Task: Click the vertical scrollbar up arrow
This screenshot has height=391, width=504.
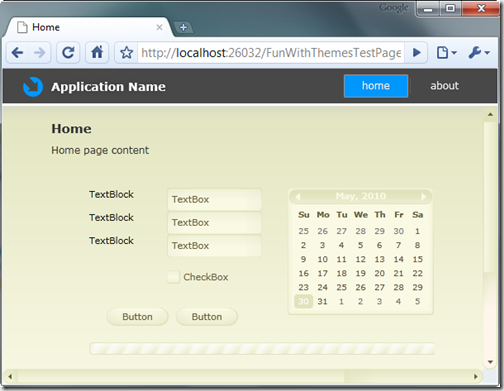Action: pyautogui.click(x=490, y=115)
